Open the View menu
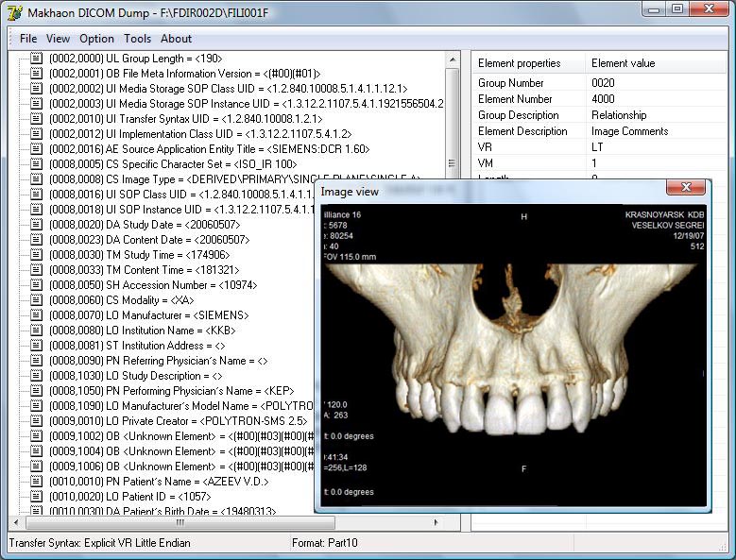This screenshot has height=560, width=736. [x=59, y=39]
